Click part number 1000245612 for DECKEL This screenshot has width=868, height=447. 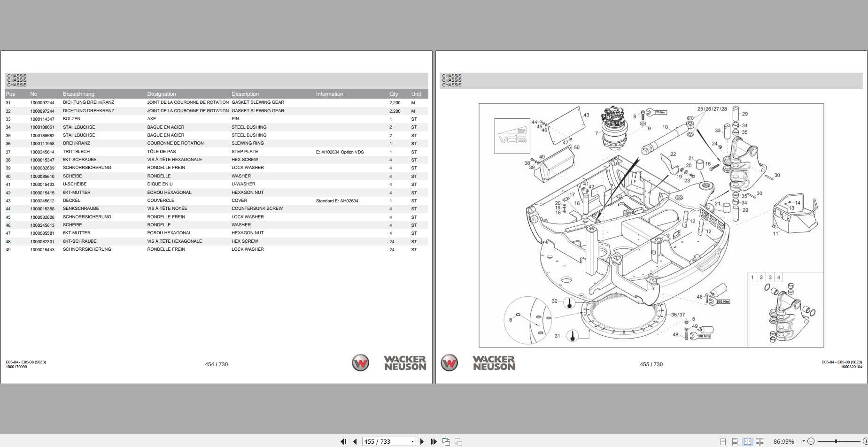[42, 201]
